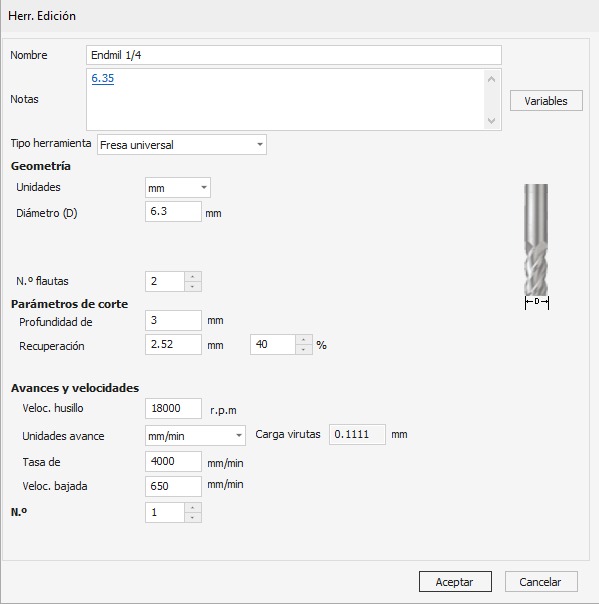The height and width of the screenshot is (604, 599).
Task: Click the Aceptar button
Action: tap(455, 581)
